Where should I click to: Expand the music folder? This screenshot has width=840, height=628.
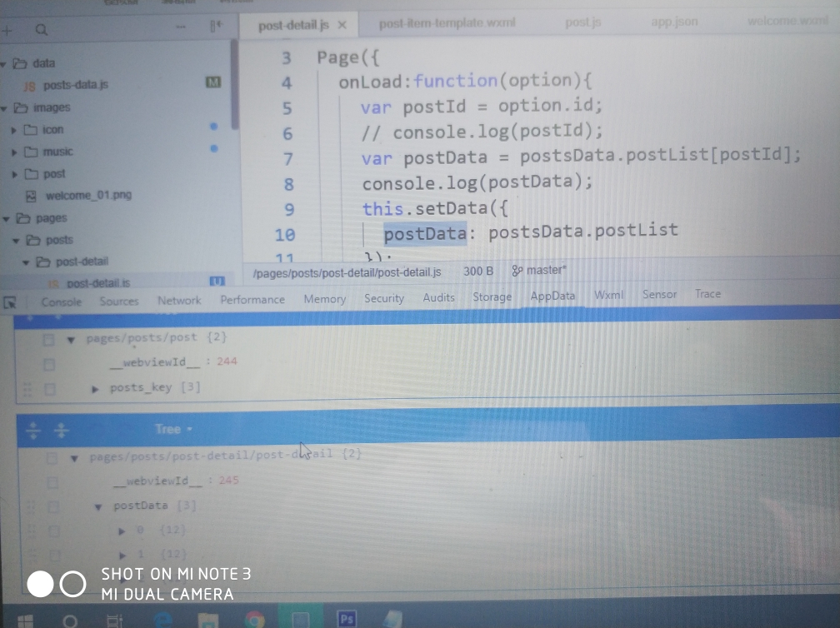14,152
